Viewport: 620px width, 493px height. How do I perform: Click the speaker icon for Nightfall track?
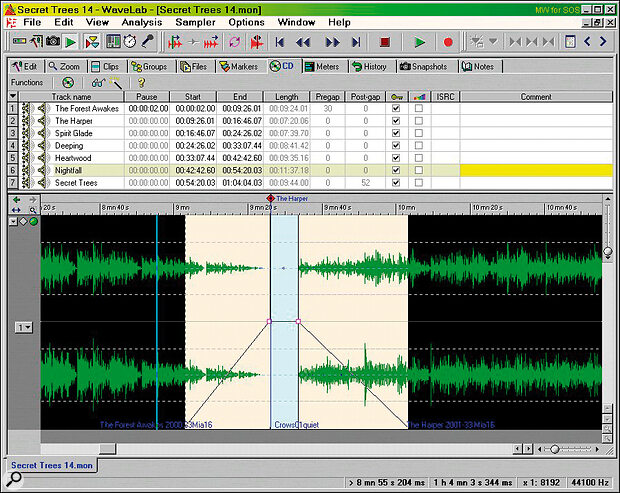point(44,170)
